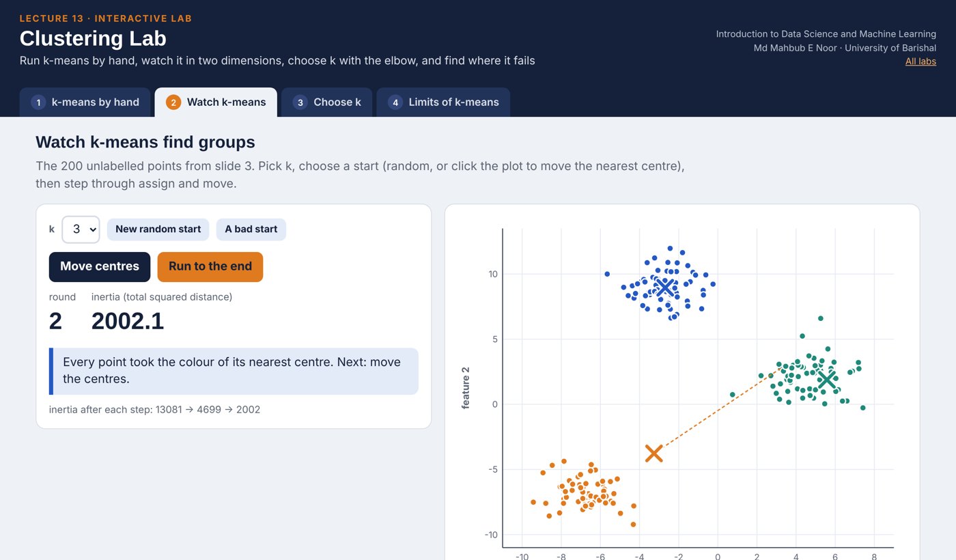Go to 'Limits of k-means' tab
Image resolution: width=956 pixels, height=560 pixels.
pos(443,102)
